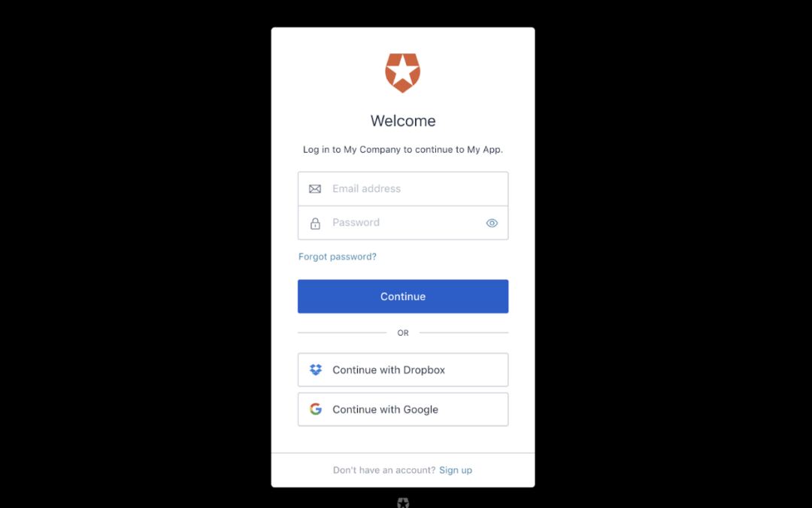Click the 'Log in to My Company' subtitle
The height and width of the screenshot is (508, 812).
[403, 149]
